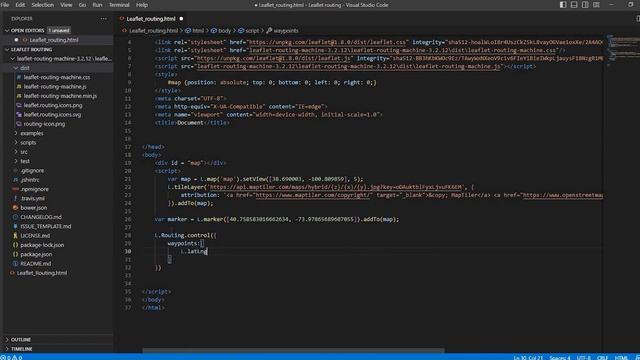This screenshot has width=640, height=360.
Task: Open the Edit menu
Action: [20, 5]
